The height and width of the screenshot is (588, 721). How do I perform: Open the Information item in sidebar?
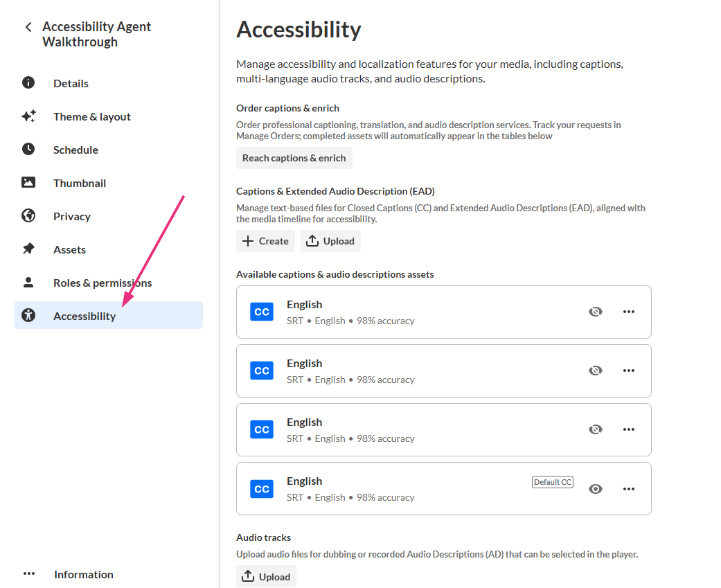83,574
